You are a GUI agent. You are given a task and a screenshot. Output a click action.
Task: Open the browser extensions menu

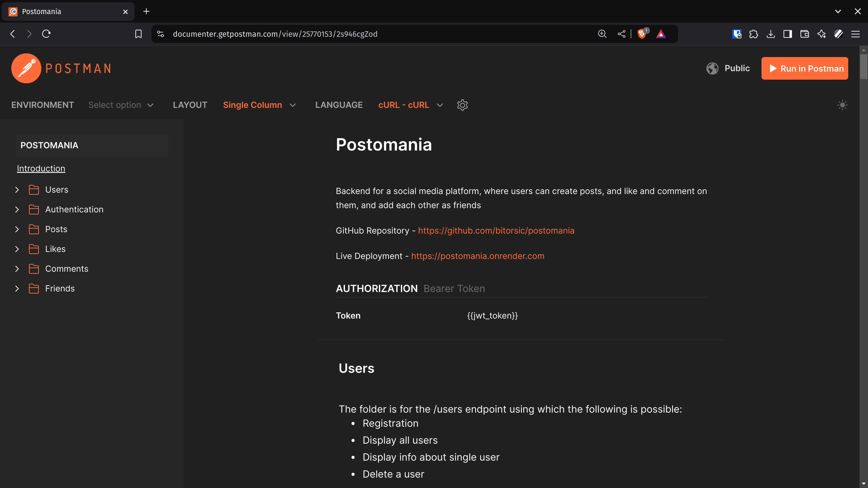coord(754,34)
